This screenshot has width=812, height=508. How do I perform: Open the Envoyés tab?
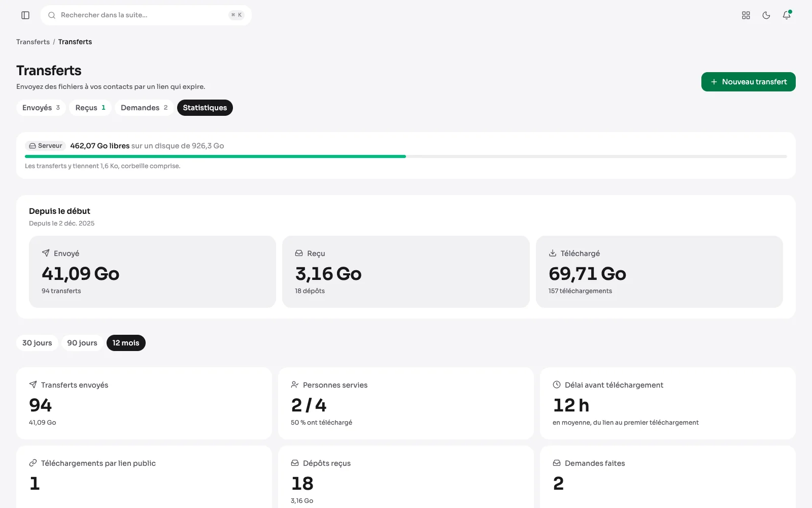tap(41, 108)
